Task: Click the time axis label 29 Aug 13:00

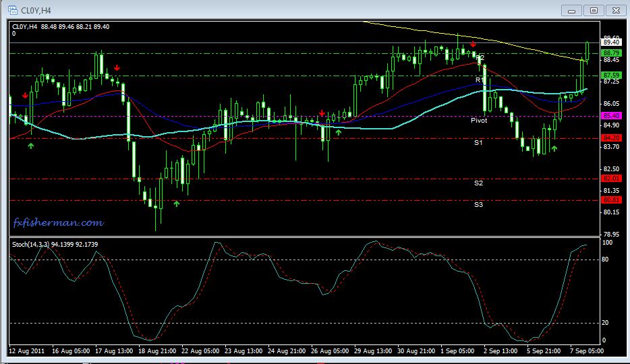Action: click(373, 351)
